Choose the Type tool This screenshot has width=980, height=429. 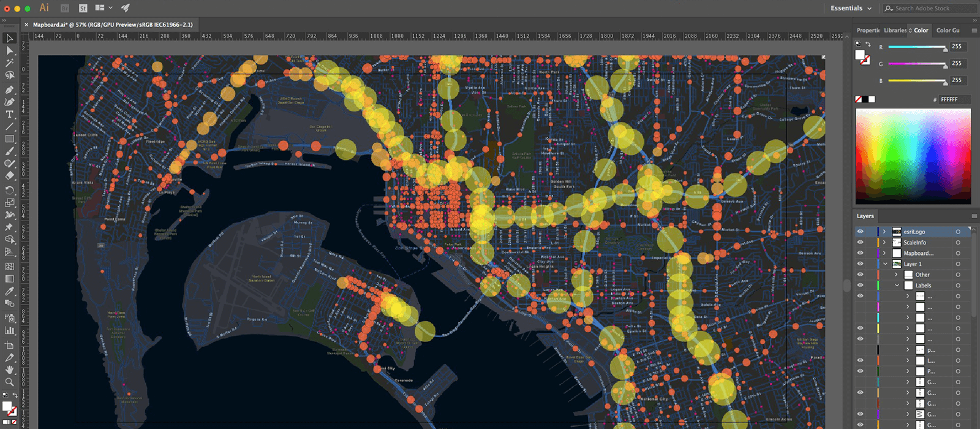click(10, 115)
